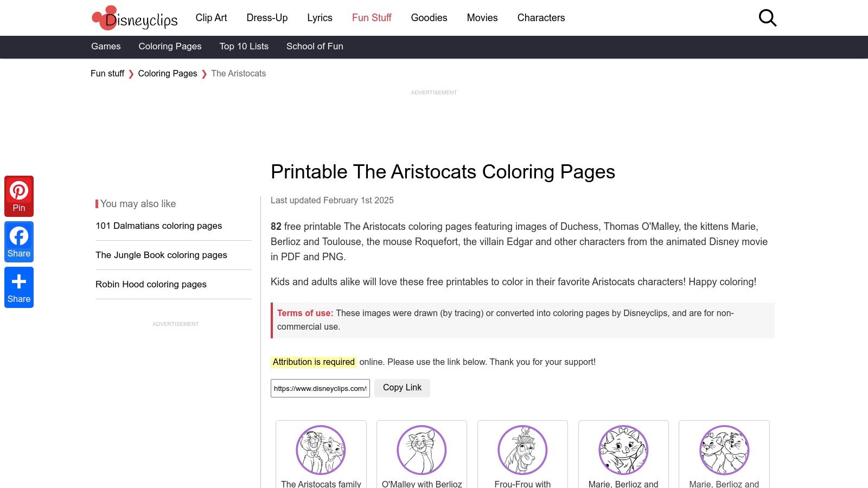Click the attribution URL input field
This screenshot has height=488, width=868.
click(x=320, y=388)
